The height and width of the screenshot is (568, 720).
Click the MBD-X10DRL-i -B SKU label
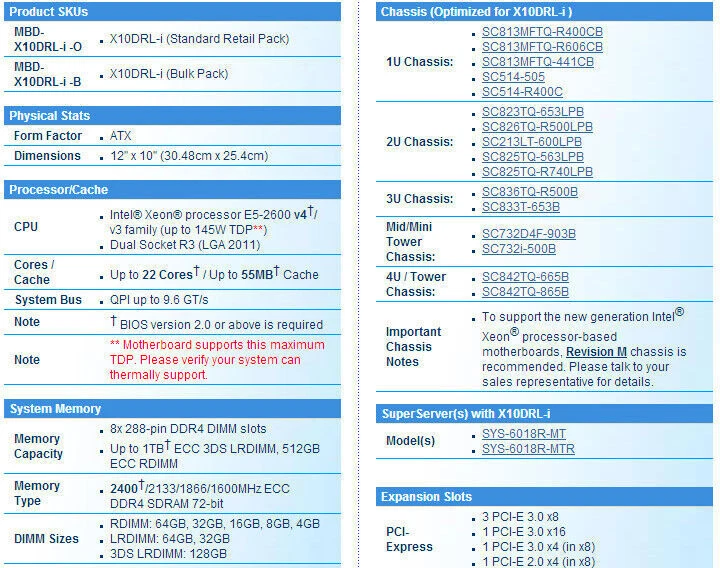(x=47, y=74)
